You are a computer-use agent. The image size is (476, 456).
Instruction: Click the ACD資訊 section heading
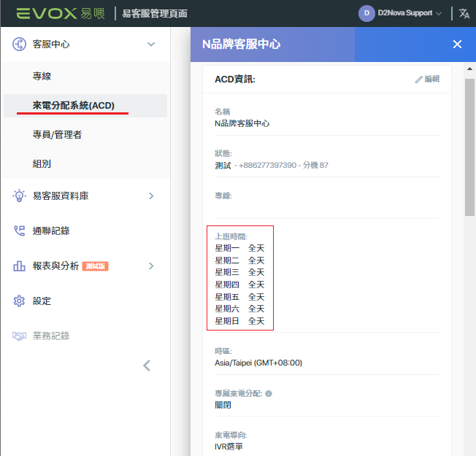tap(235, 80)
